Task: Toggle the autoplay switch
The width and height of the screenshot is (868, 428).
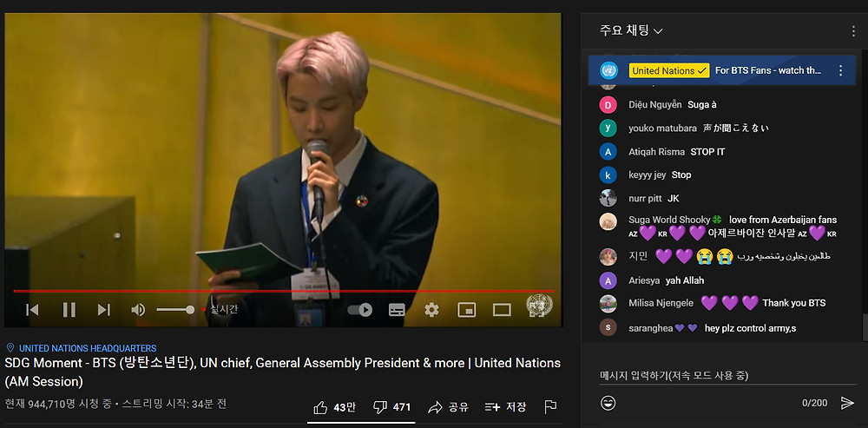Action: click(360, 310)
